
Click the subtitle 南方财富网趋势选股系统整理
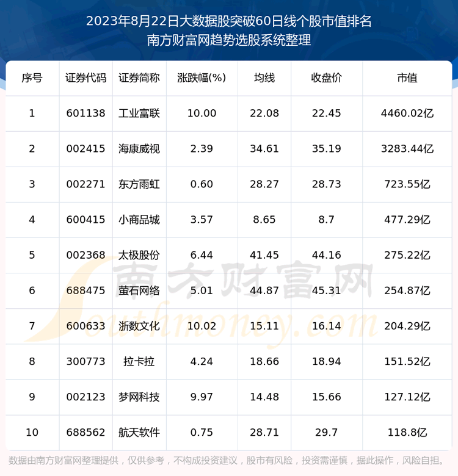point(229,40)
